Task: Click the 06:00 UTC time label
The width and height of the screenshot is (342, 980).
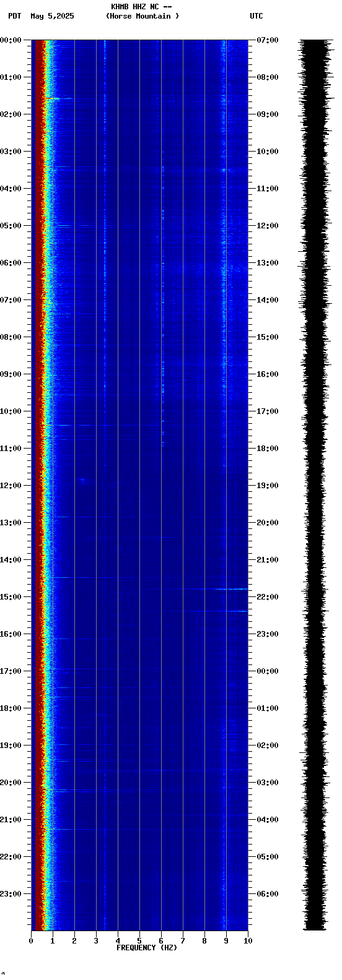Action: click(x=268, y=894)
